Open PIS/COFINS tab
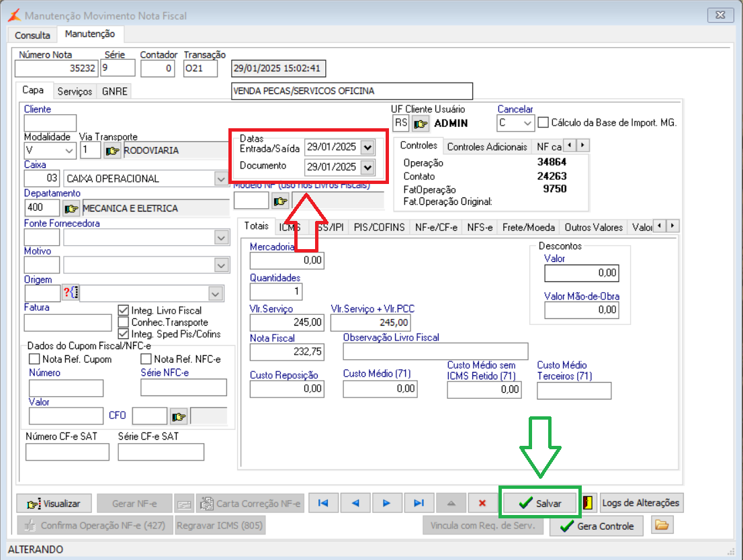This screenshot has width=743, height=560. pos(379,228)
